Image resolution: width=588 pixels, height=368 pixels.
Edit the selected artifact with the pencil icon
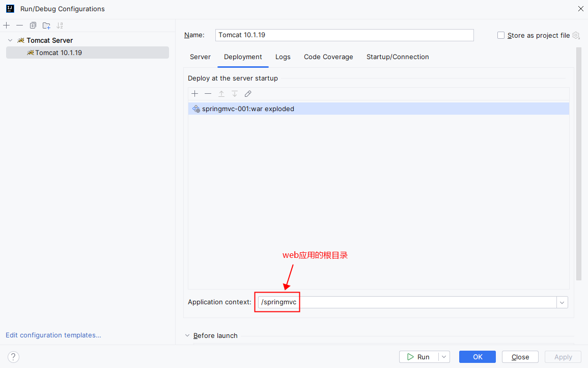coord(248,93)
